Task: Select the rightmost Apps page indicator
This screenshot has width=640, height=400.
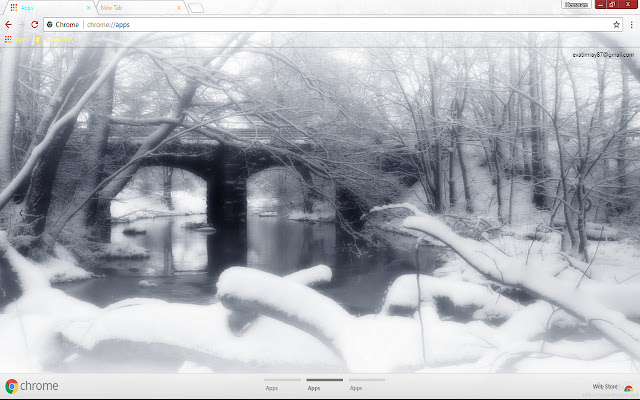Action: [367, 384]
